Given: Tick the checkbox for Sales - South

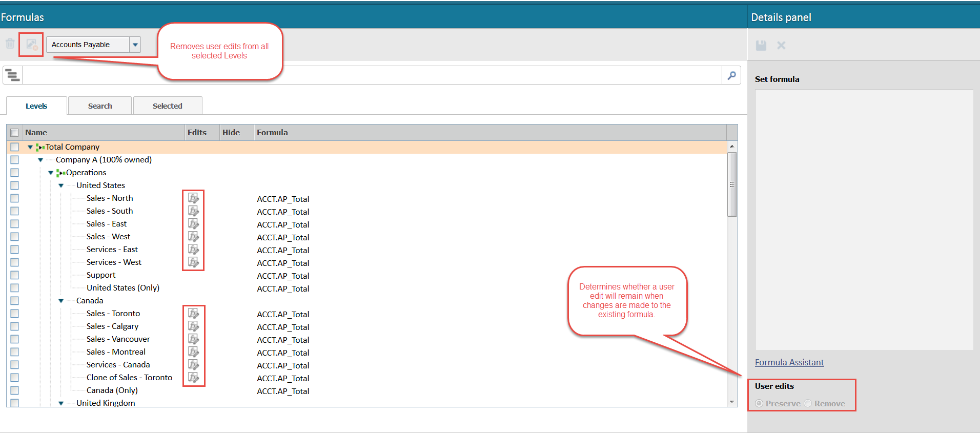Looking at the screenshot, I should [14, 211].
